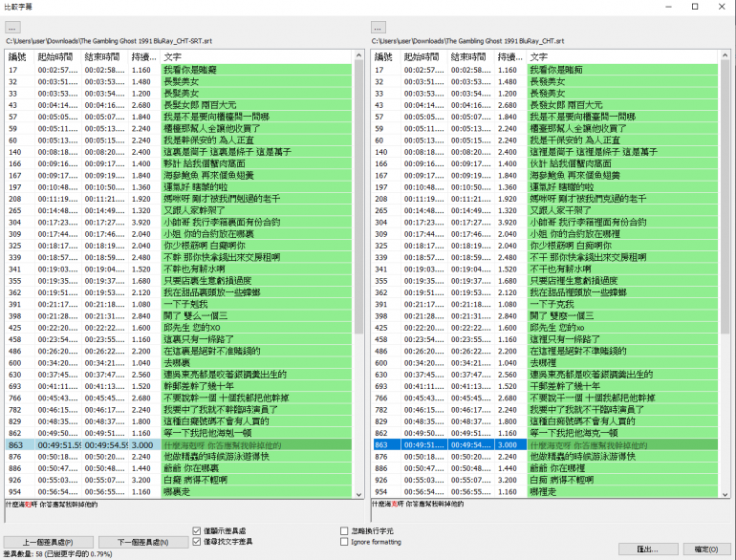
Task: Click the left list vertical scrollbar thumb
Action: click(359, 197)
